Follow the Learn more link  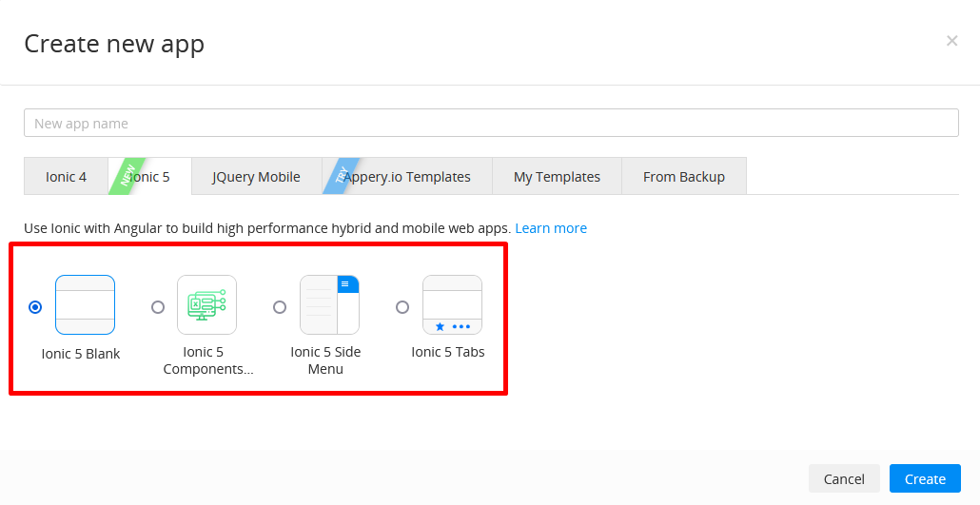(551, 228)
